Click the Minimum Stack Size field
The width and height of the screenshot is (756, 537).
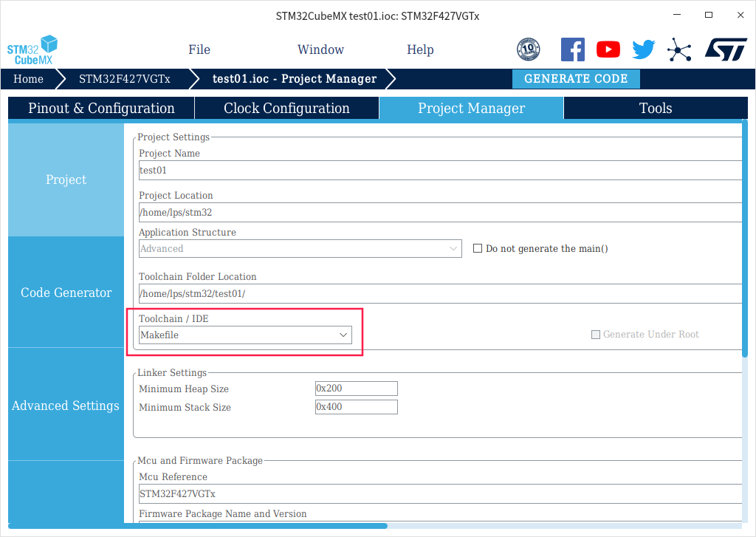(x=357, y=407)
